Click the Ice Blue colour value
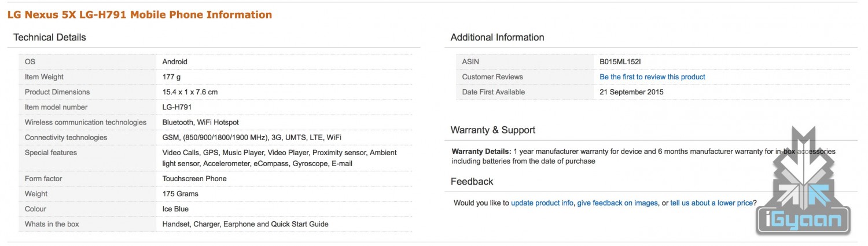 pyautogui.click(x=175, y=209)
